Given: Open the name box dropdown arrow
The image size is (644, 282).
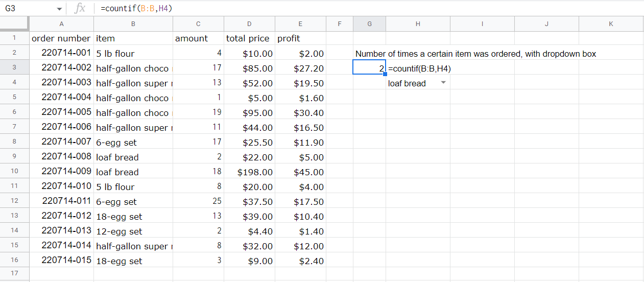Looking at the screenshot, I should (59, 9).
